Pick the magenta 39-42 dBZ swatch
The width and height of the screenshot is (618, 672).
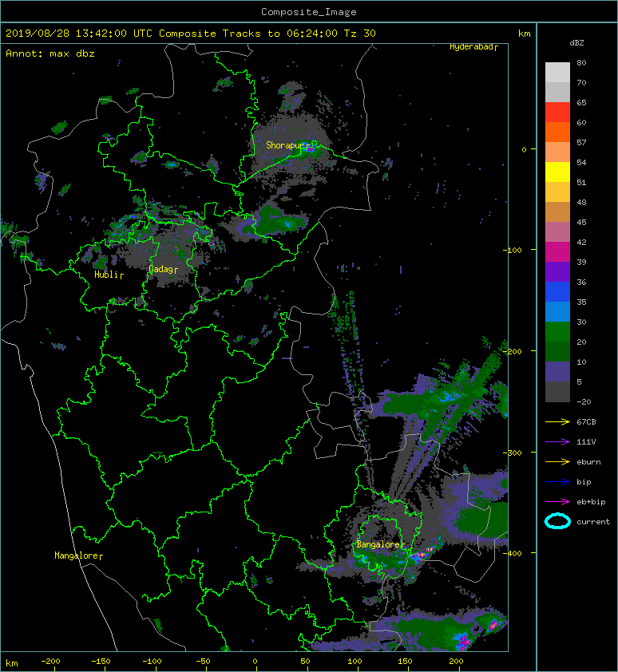point(557,251)
